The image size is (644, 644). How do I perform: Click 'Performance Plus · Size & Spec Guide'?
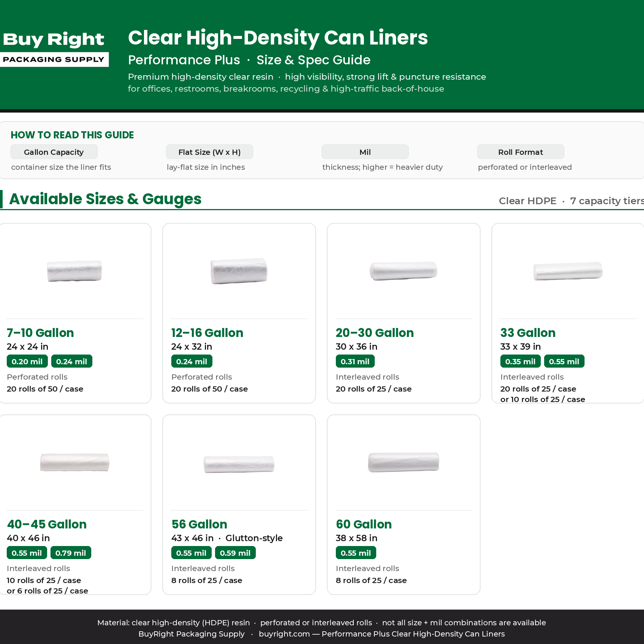(249, 60)
